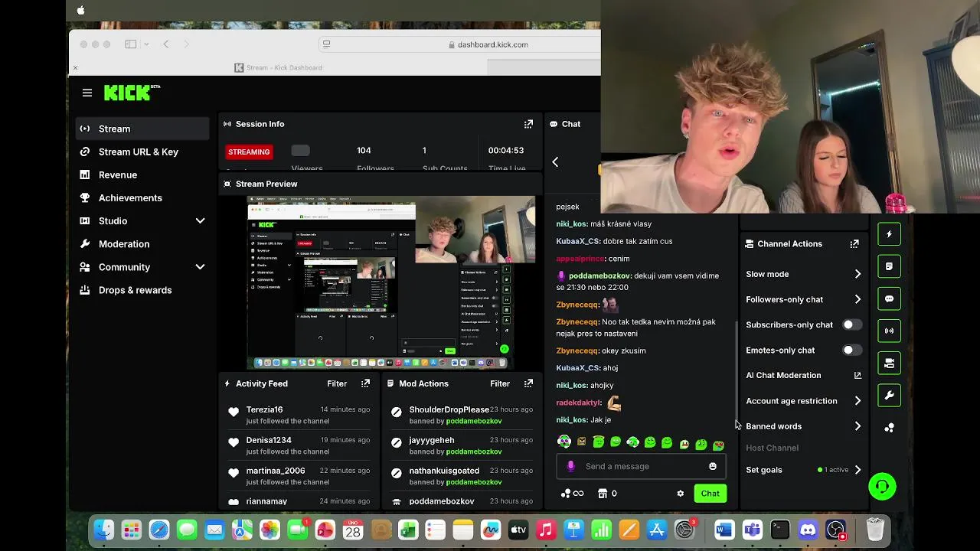
Task: Open AI Chat Moderation external link icon
Action: click(857, 375)
